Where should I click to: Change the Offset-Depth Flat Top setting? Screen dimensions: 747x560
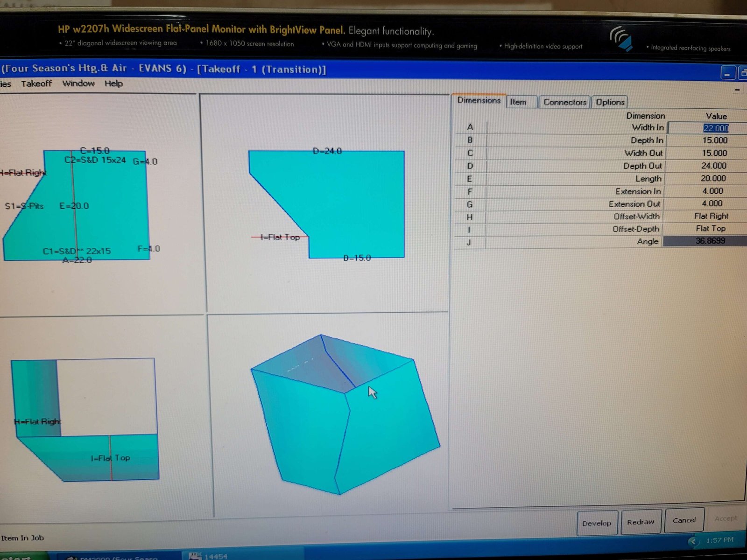point(710,229)
